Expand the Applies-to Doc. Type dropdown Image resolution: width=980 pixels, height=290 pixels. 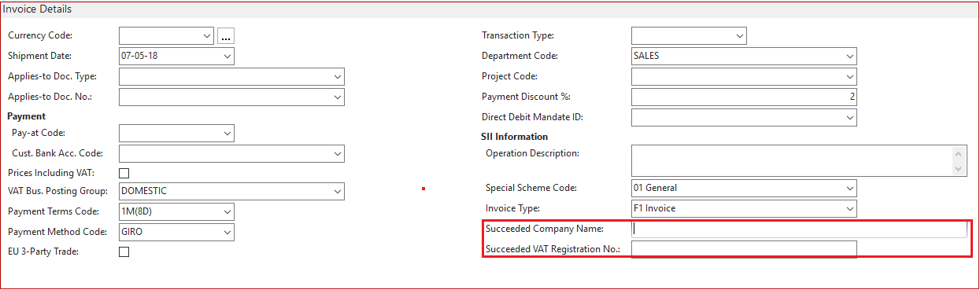(337, 77)
